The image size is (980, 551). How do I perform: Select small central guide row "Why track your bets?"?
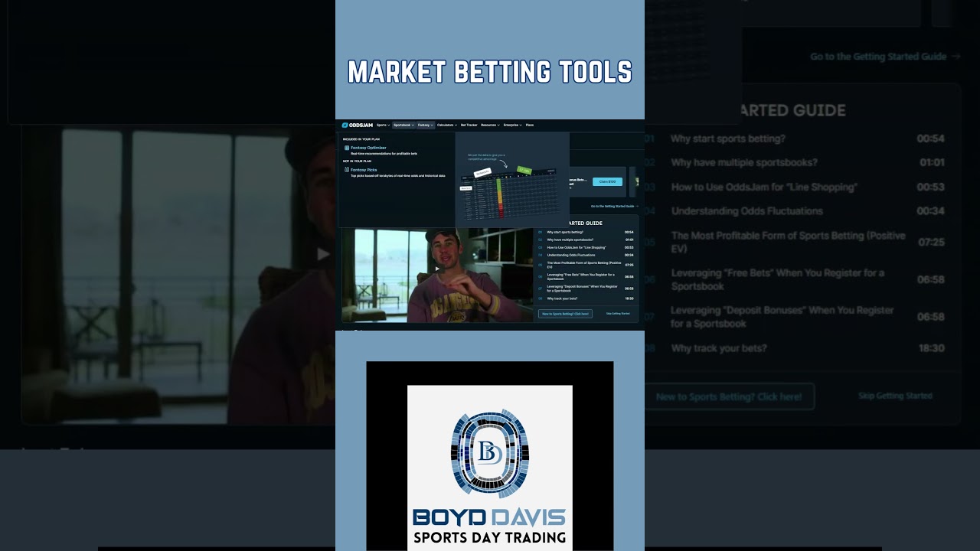pos(586,298)
